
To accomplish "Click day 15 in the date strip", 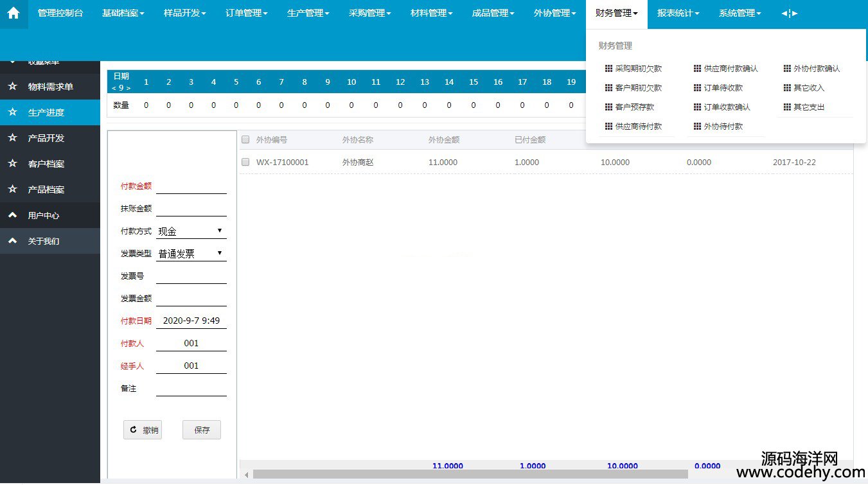I will pyautogui.click(x=474, y=82).
